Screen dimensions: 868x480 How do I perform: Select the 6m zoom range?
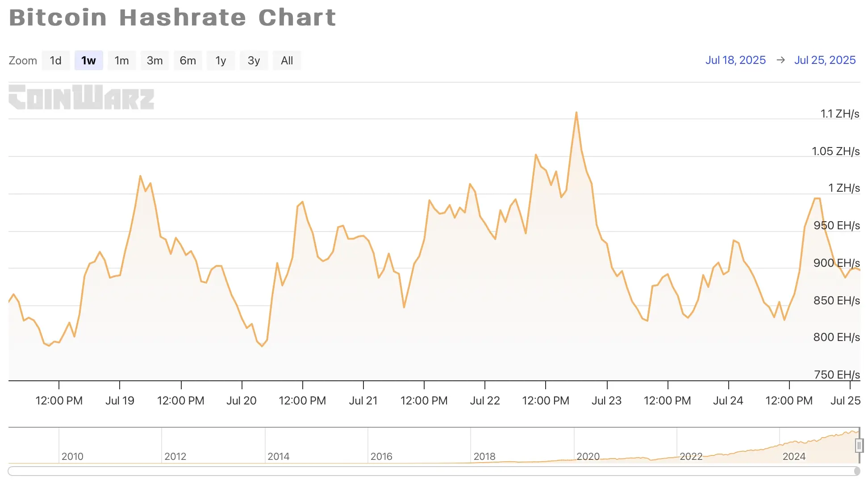pyautogui.click(x=188, y=60)
